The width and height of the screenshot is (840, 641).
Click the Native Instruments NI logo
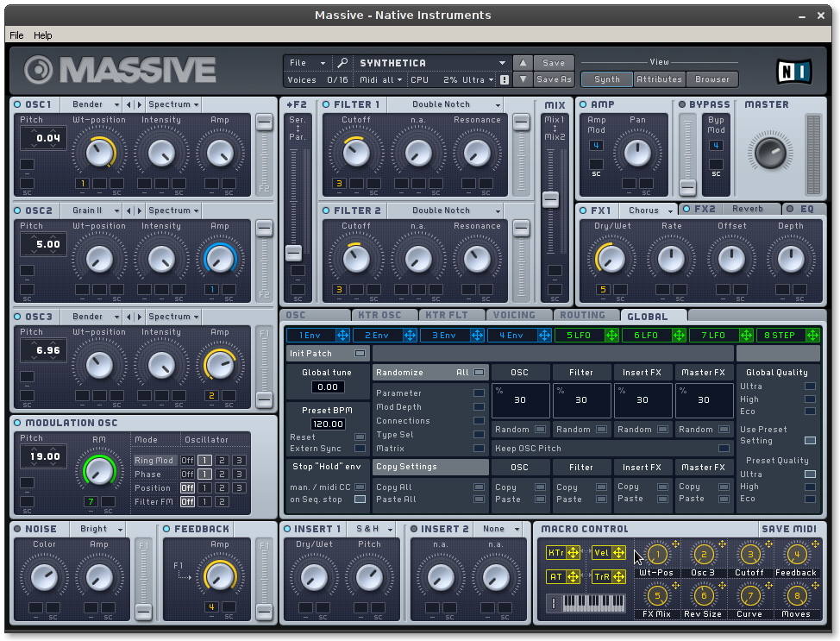793,70
